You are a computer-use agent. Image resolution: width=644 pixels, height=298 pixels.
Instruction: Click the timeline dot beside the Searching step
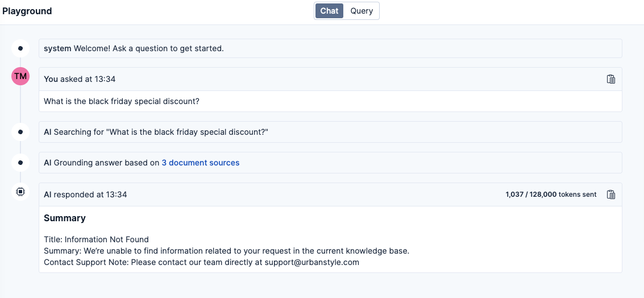(x=20, y=132)
